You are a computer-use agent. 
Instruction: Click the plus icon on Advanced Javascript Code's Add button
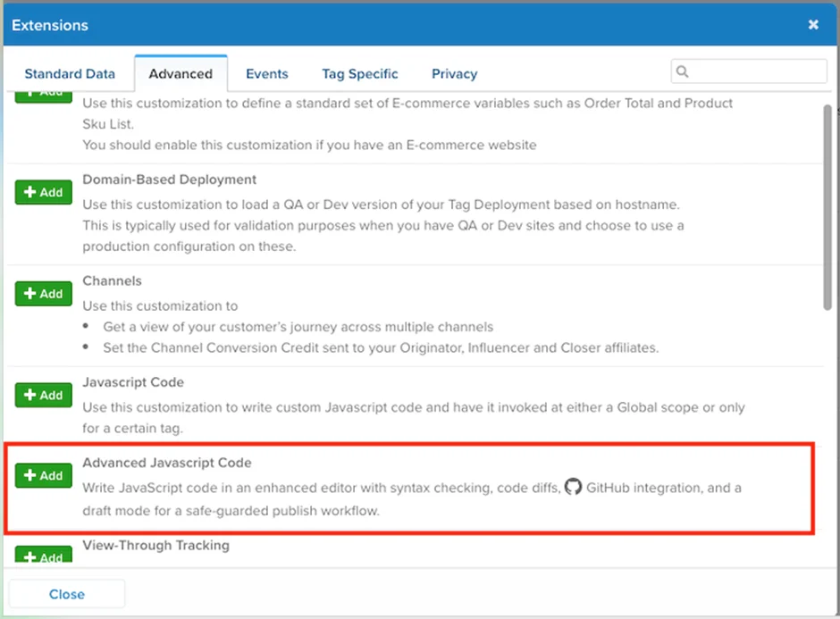[x=29, y=475]
